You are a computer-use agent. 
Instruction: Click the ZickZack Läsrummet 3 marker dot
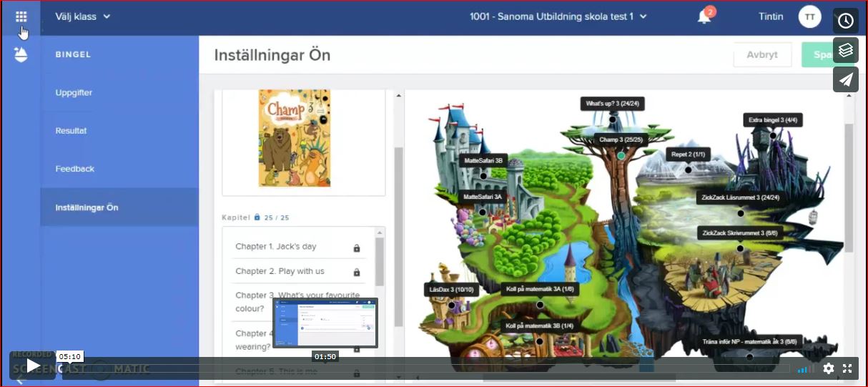click(x=741, y=213)
